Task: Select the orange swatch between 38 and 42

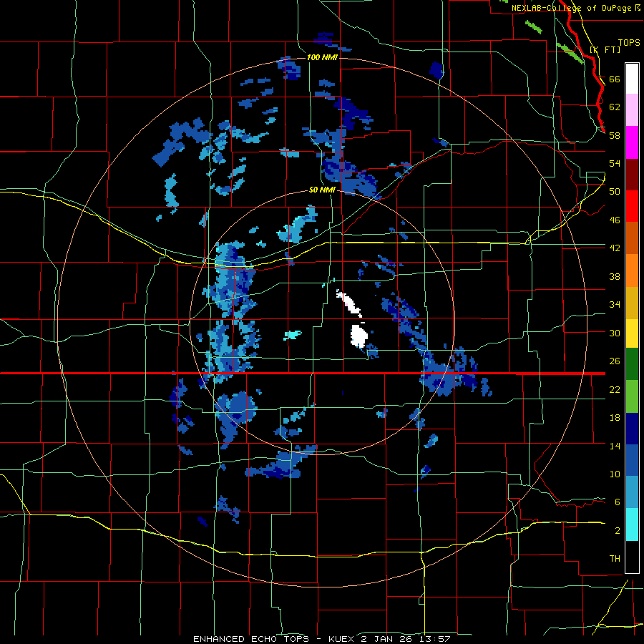Action: tap(632, 270)
